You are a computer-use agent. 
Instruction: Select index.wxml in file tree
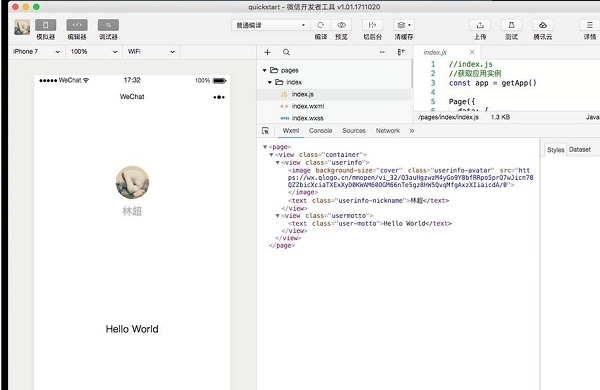(334, 106)
